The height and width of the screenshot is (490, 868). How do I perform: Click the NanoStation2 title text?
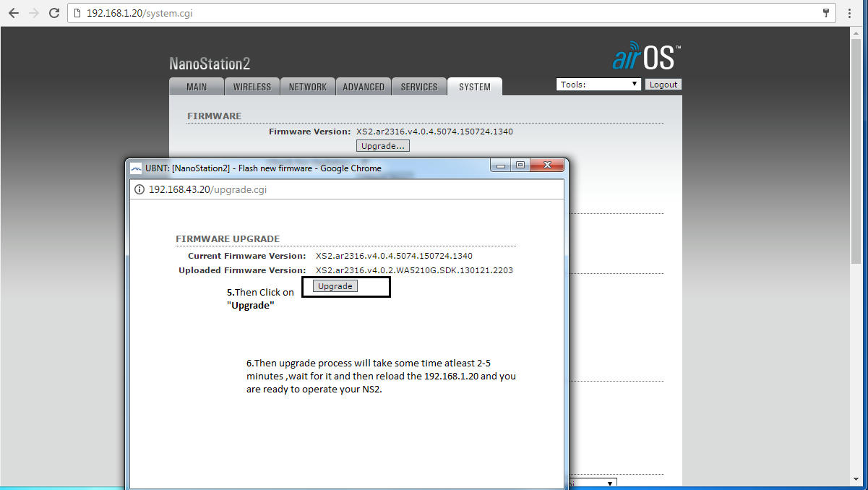click(210, 64)
